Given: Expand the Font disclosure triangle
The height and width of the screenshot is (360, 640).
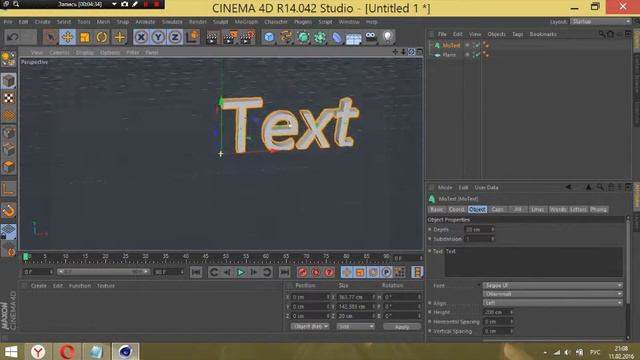Looking at the screenshot, I should (x=478, y=285).
